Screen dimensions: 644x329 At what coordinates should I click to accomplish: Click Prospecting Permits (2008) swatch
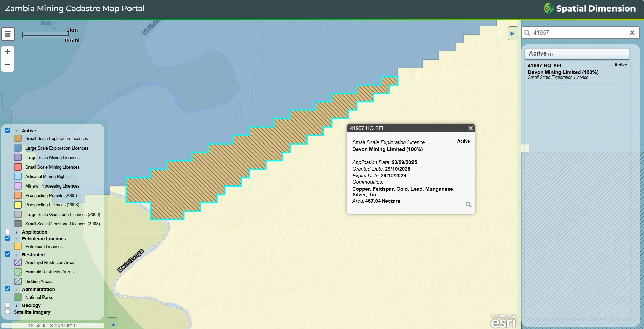(x=18, y=195)
